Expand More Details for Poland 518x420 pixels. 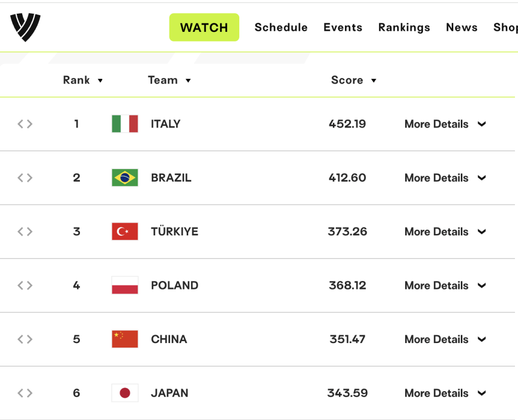445,285
